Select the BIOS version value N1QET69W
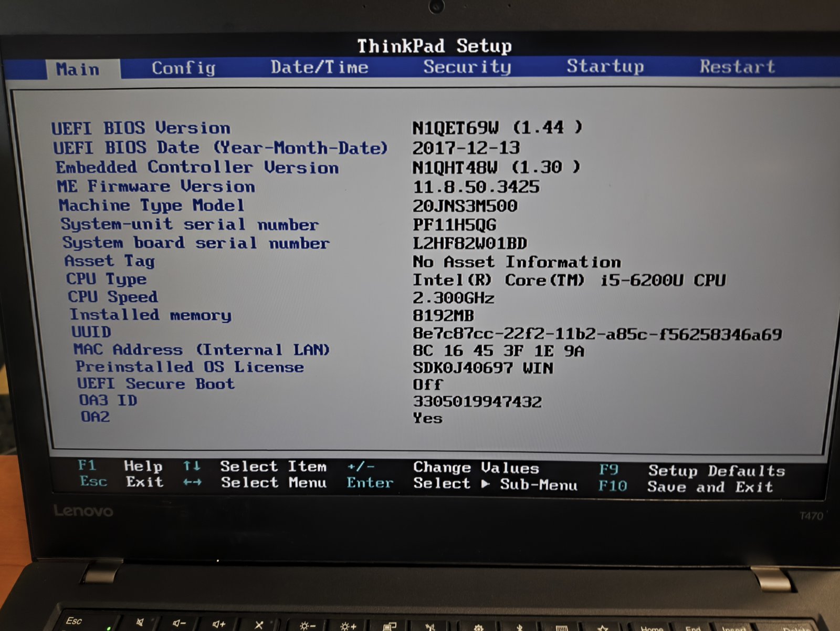This screenshot has height=631, width=840. tap(497, 128)
